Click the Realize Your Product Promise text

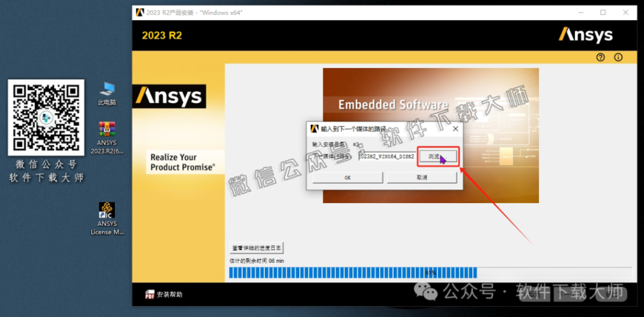point(183,162)
